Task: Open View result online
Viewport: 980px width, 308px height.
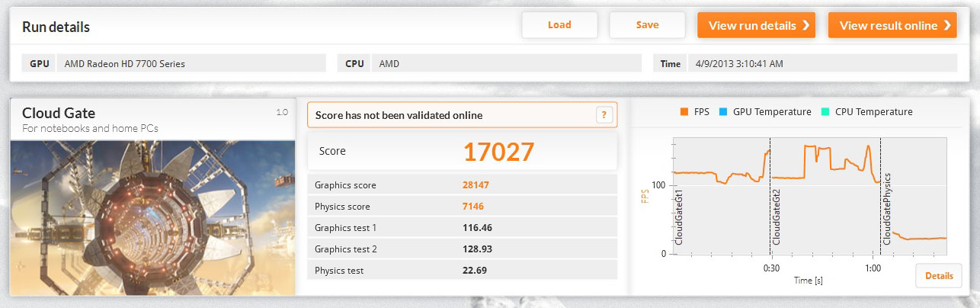Action: click(892, 25)
